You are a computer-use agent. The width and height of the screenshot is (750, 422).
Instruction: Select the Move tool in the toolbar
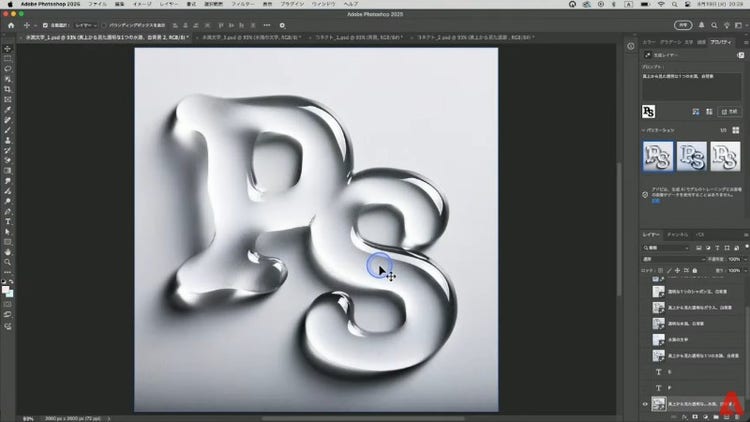(7, 48)
